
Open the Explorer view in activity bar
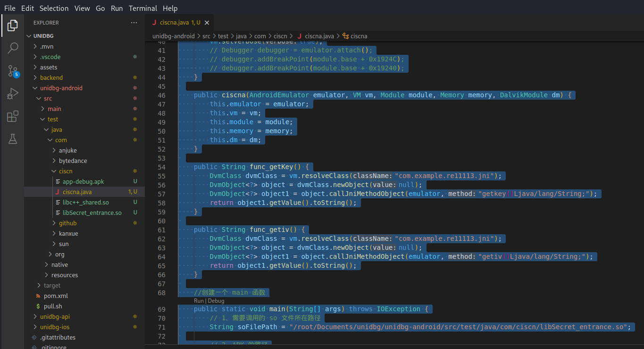(x=12, y=26)
